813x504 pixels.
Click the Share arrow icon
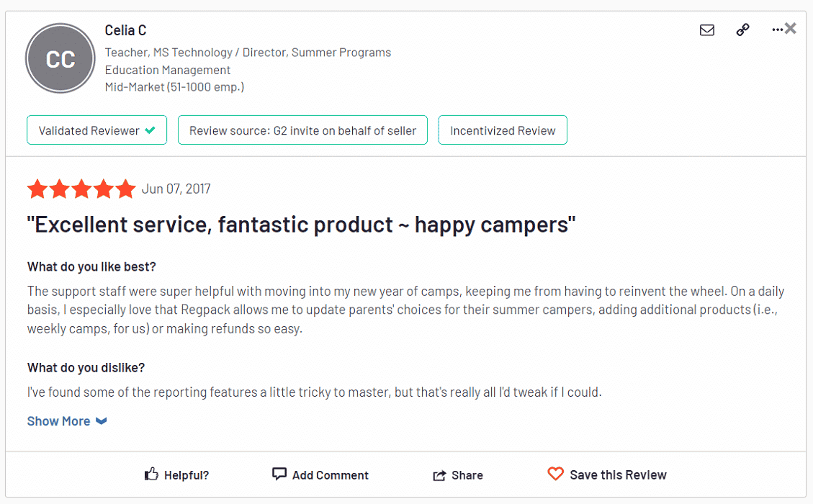coord(439,475)
